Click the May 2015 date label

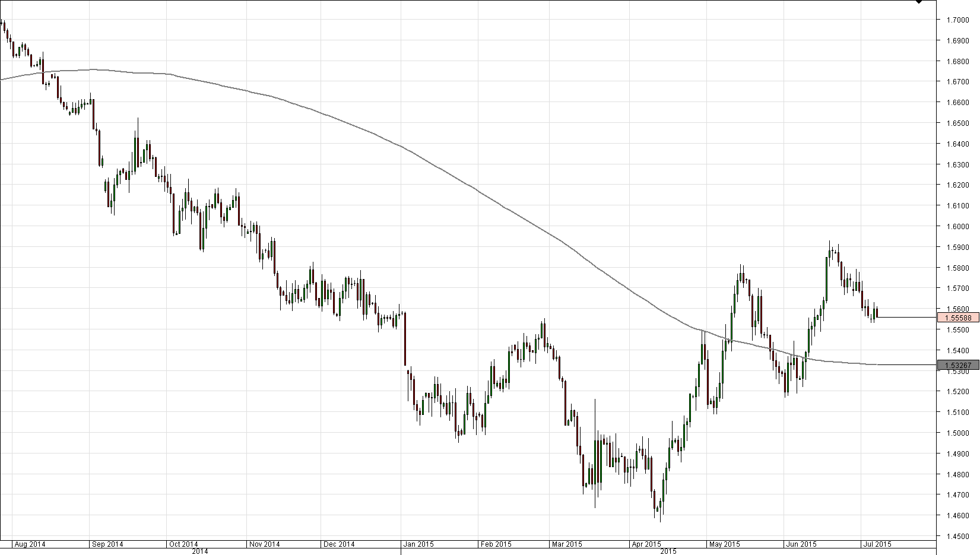[724, 544]
